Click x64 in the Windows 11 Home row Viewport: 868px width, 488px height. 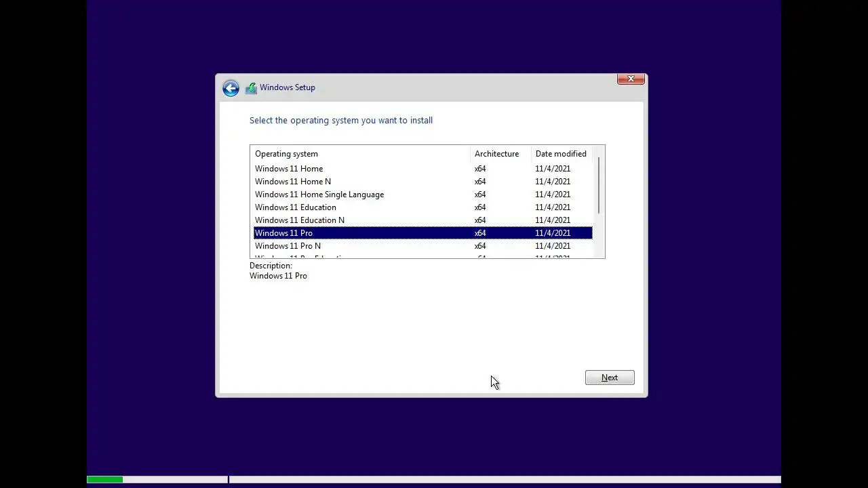point(480,169)
